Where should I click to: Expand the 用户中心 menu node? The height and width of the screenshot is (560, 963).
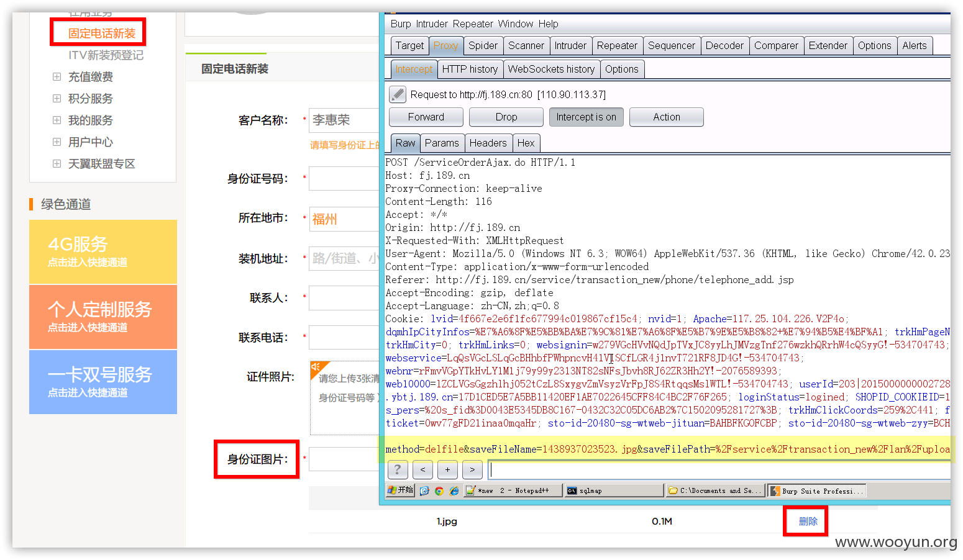[57, 142]
